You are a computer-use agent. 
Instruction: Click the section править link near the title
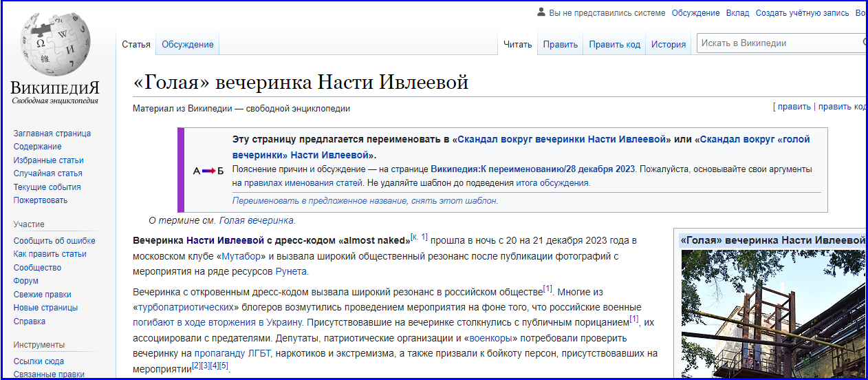(x=794, y=107)
